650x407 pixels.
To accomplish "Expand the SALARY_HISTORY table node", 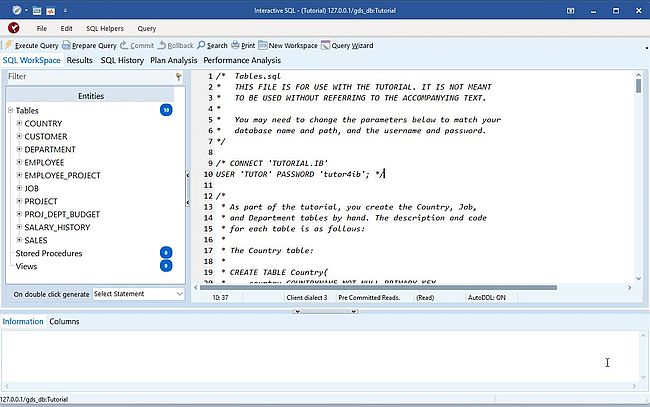I will point(19,227).
